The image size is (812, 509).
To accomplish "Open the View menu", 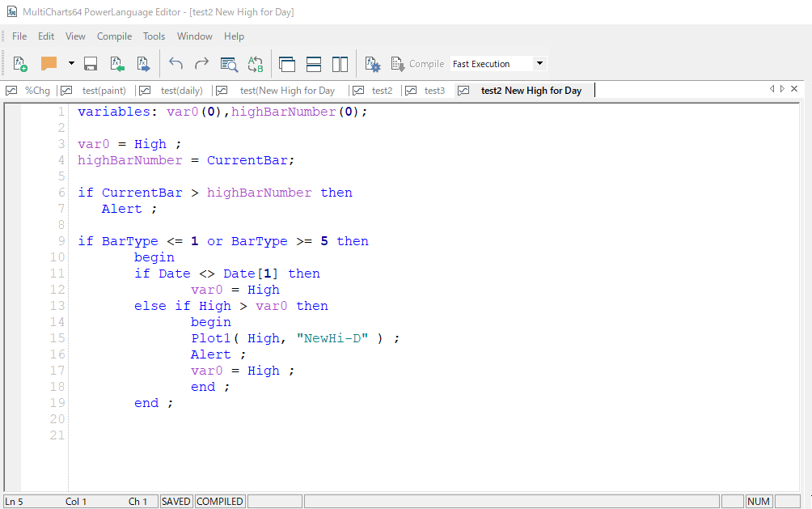I will point(75,36).
